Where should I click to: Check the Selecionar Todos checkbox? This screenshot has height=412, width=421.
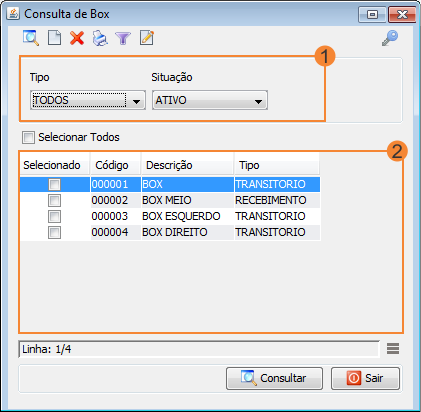point(28,137)
